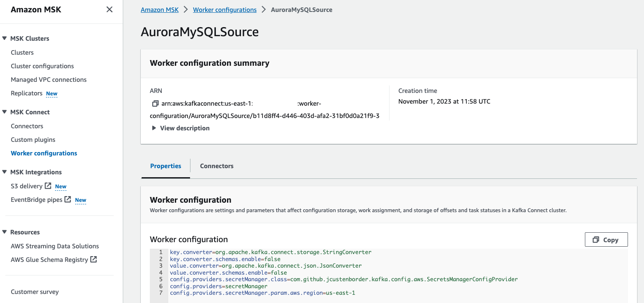
Task: Click line 4 value.converter.schemas.enable=false
Action: click(x=229, y=273)
